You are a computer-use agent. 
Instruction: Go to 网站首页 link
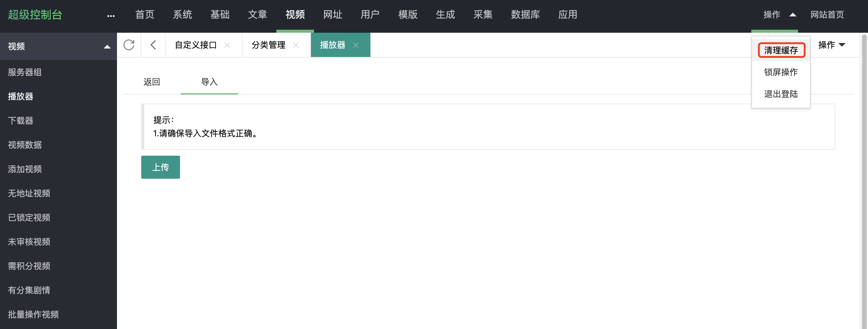(827, 15)
